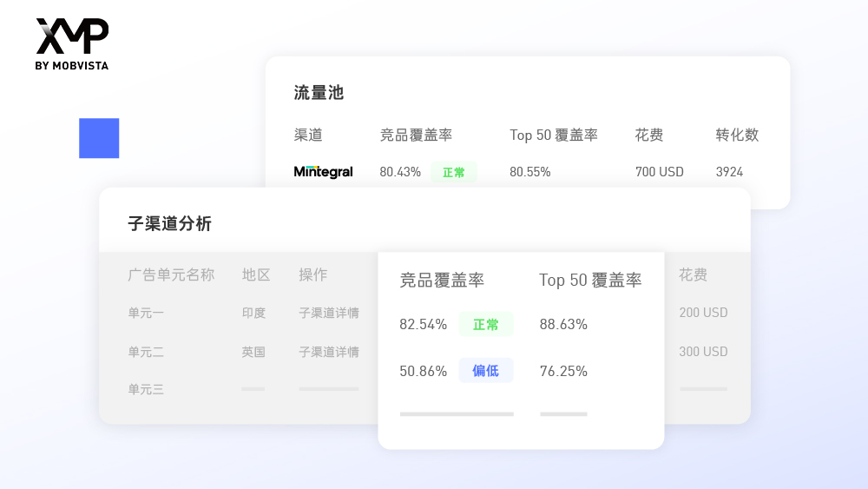Select the 单元三 row name

(x=146, y=389)
